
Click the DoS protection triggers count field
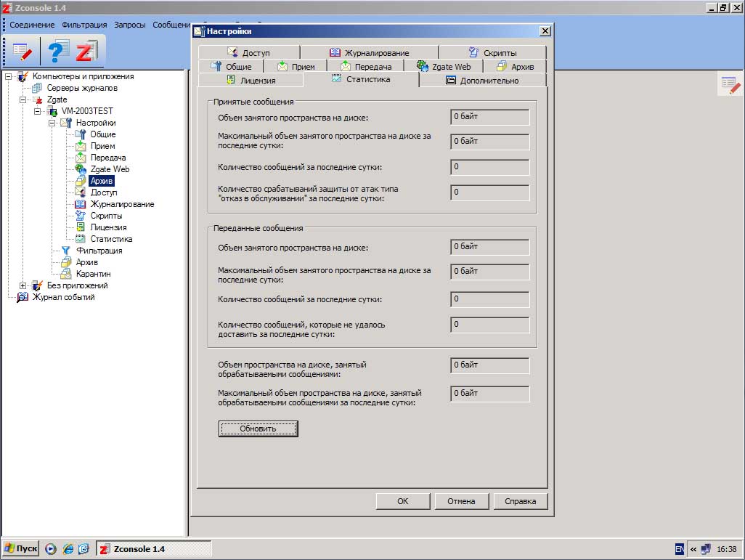click(x=489, y=192)
